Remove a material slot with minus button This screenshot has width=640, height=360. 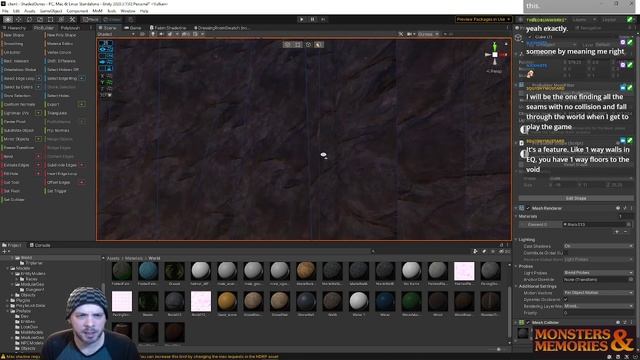(626, 232)
